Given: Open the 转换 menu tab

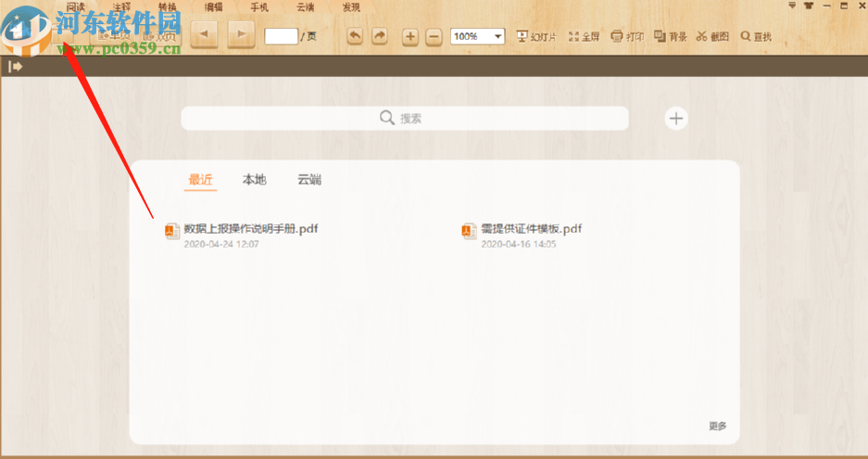Looking at the screenshot, I should click(167, 7).
